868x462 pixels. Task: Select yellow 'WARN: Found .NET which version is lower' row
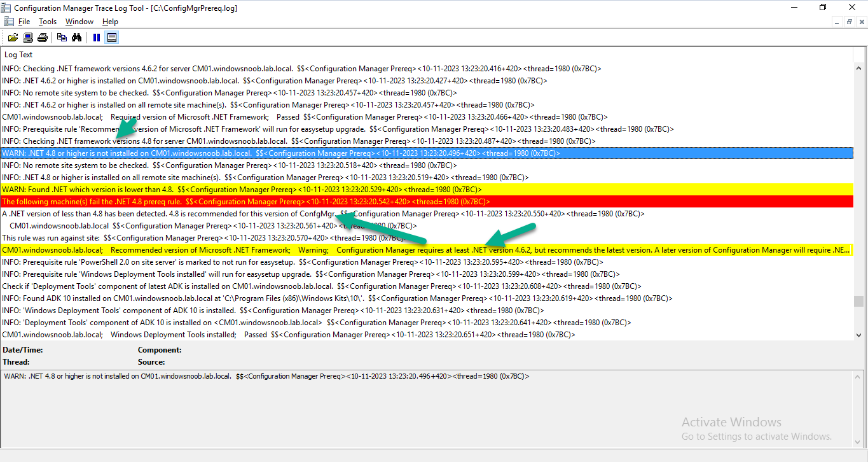coord(427,190)
